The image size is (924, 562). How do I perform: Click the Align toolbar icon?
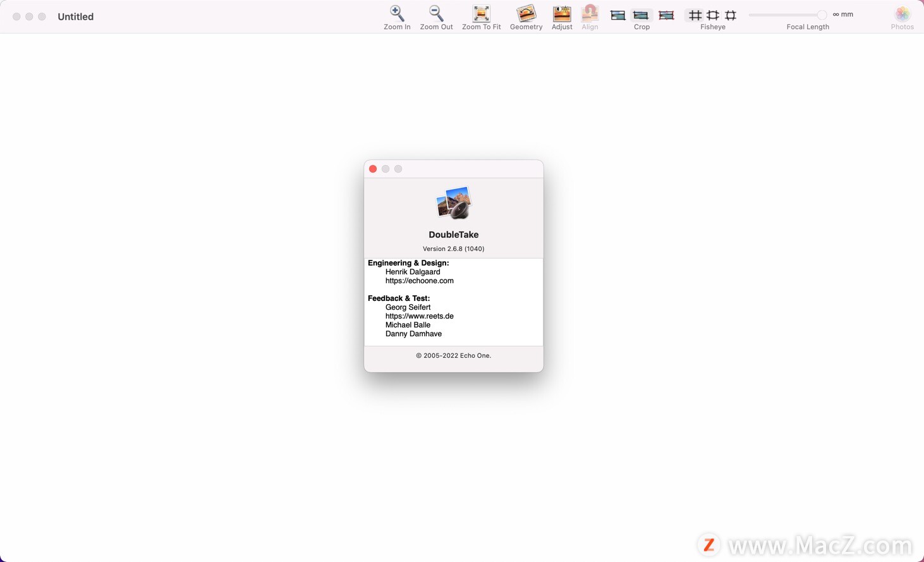click(590, 13)
